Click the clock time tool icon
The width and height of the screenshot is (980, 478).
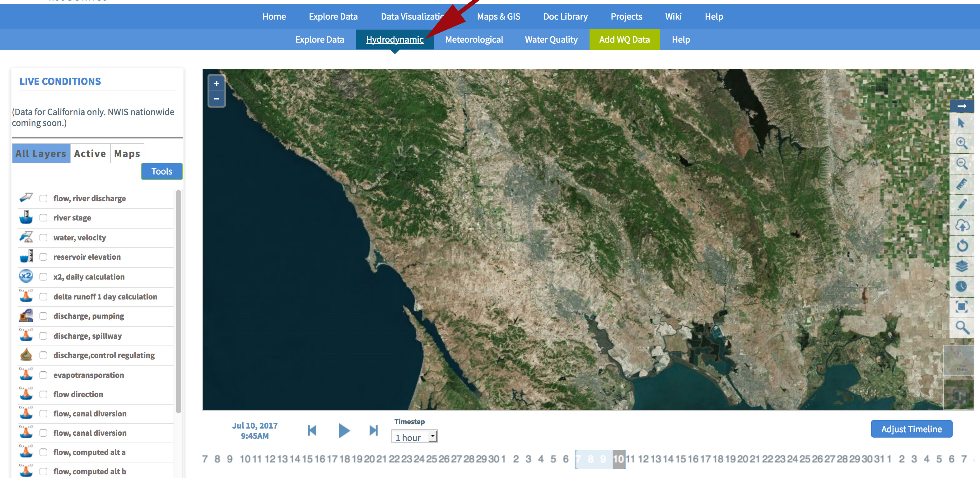[961, 286]
